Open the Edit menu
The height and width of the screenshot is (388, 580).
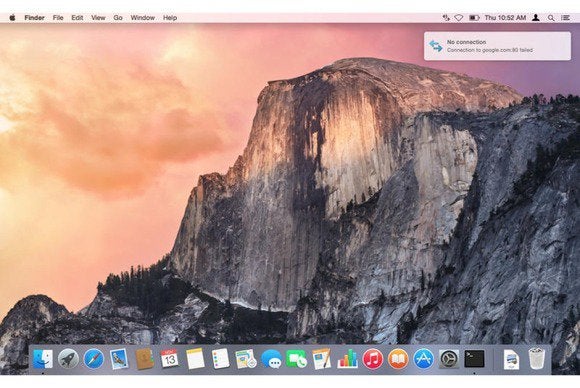point(77,17)
